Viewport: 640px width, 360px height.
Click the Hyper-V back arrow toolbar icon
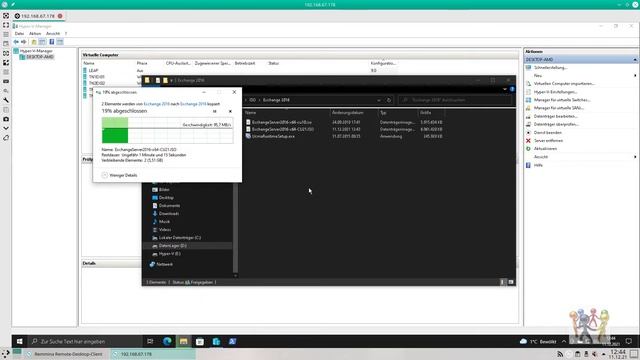click(16, 42)
